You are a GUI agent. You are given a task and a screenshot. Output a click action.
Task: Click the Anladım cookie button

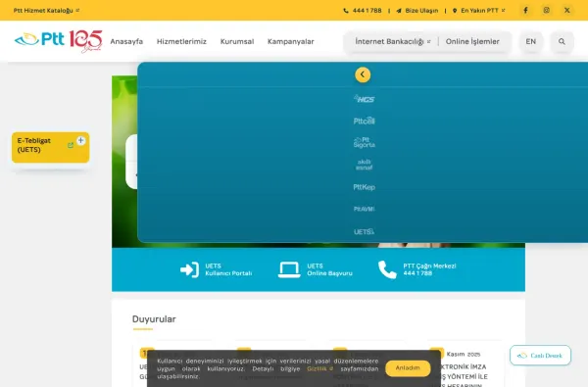click(x=408, y=367)
